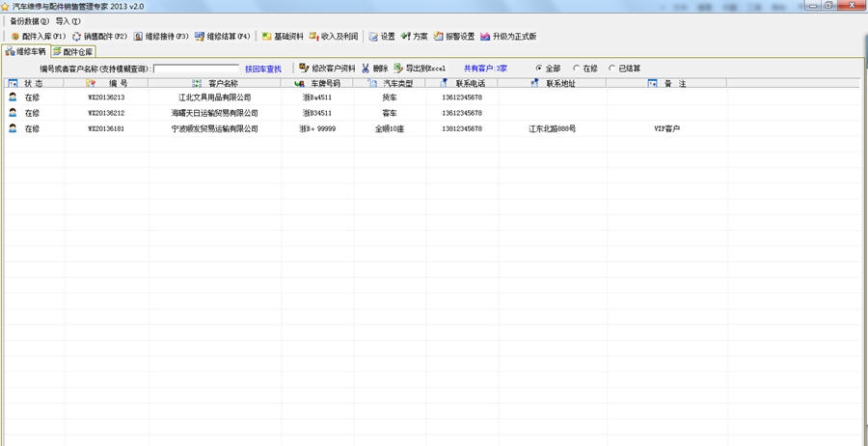Focus the customer name search field
The width and height of the screenshot is (868, 446).
(197, 69)
